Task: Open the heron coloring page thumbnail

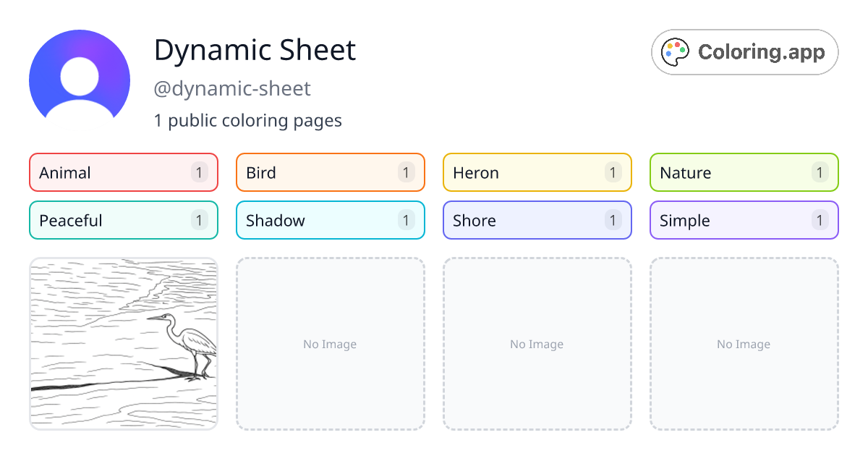Action: tap(123, 344)
